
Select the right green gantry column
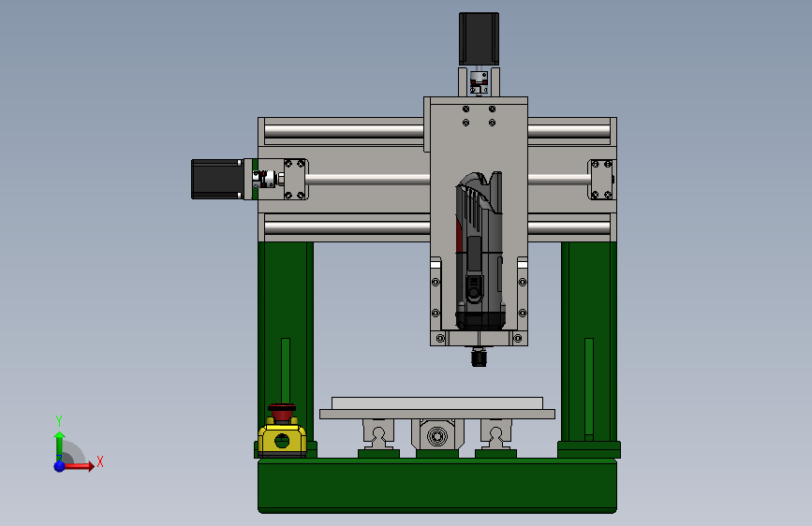pos(589,342)
